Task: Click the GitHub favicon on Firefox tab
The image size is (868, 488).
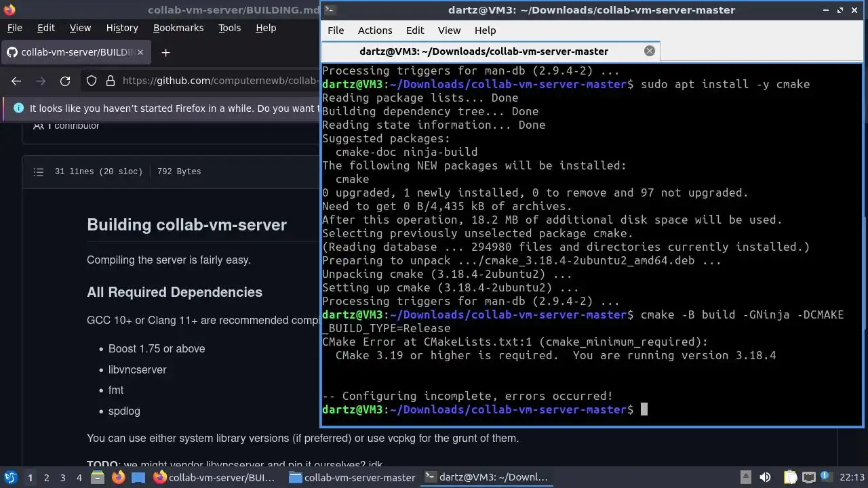Action: pos(12,52)
